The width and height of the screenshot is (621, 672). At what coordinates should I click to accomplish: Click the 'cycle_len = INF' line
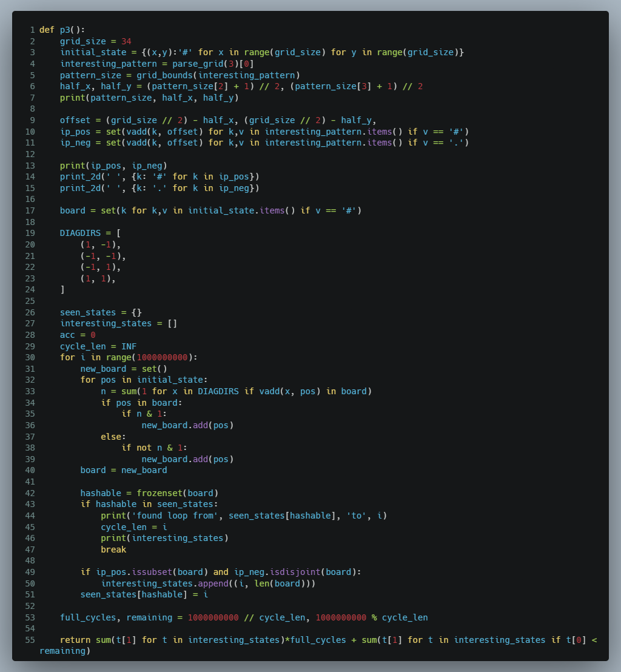(98, 346)
